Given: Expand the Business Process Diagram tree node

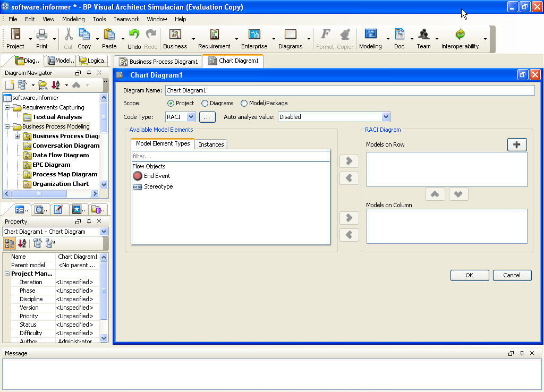Looking at the screenshot, I should pyautogui.click(x=16, y=136).
